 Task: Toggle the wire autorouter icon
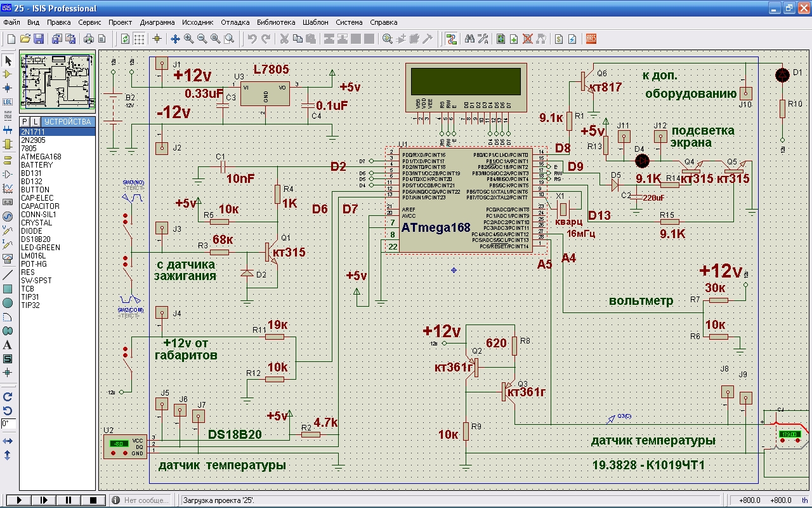(451, 39)
